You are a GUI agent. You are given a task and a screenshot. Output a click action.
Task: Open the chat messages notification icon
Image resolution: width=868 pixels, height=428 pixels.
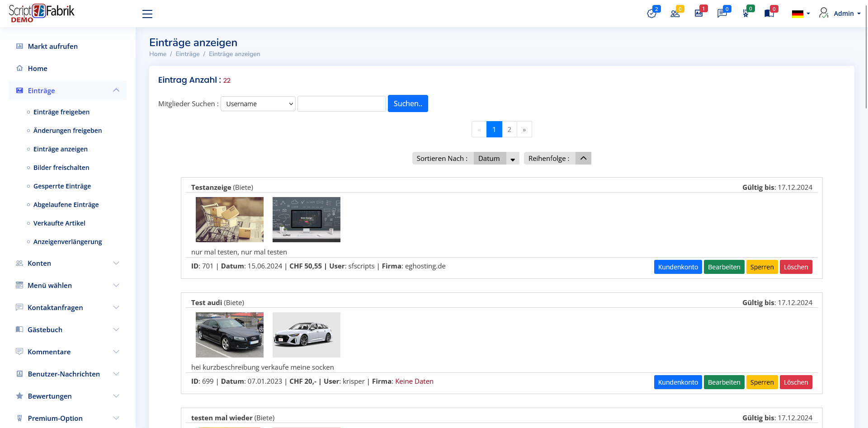click(722, 14)
